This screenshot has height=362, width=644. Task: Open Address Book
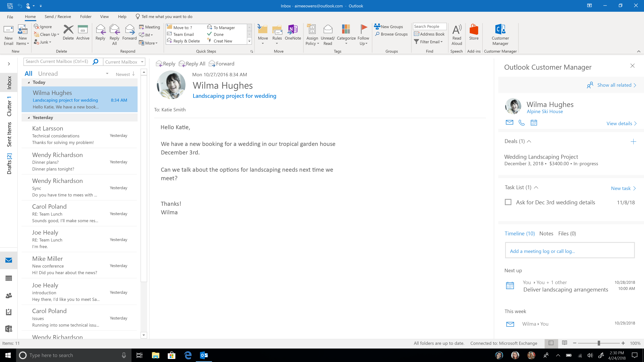click(429, 34)
